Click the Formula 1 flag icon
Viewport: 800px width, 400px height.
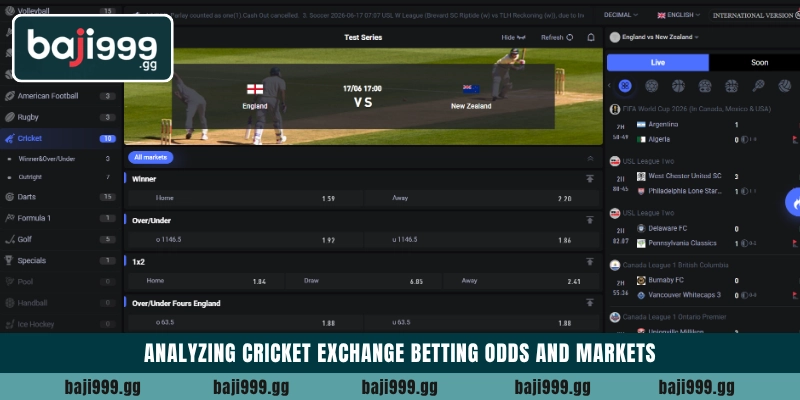click(x=9, y=218)
